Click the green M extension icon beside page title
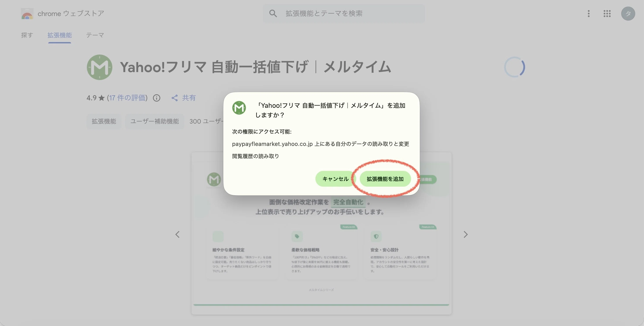The height and width of the screenshot is (326, 644). 100,67
